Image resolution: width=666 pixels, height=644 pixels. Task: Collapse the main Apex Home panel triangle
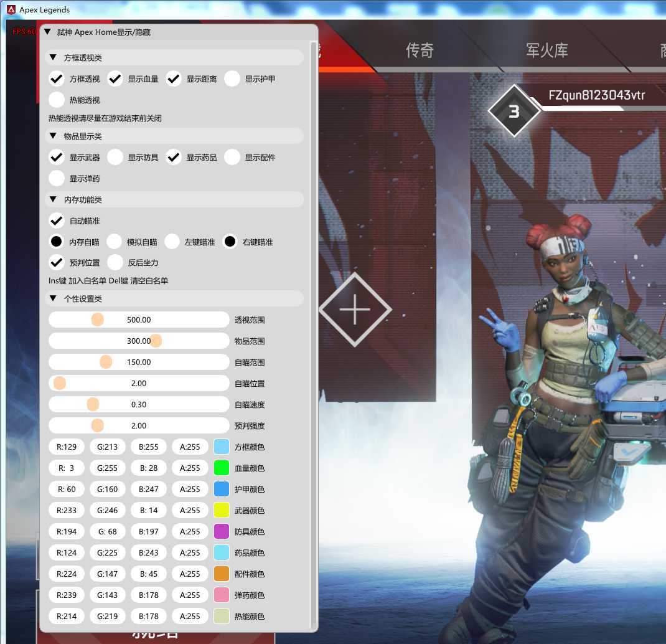(x=47, y=32)
